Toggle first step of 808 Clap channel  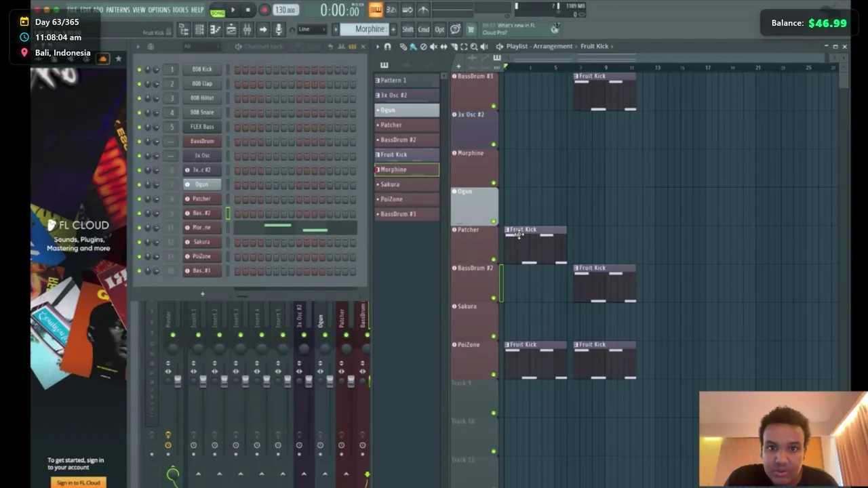[237, 83]
